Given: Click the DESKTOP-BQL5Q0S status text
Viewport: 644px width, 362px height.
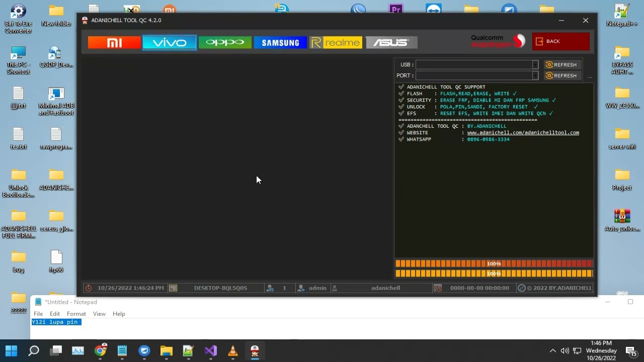Looking at the screenshot, I should 220,288.
